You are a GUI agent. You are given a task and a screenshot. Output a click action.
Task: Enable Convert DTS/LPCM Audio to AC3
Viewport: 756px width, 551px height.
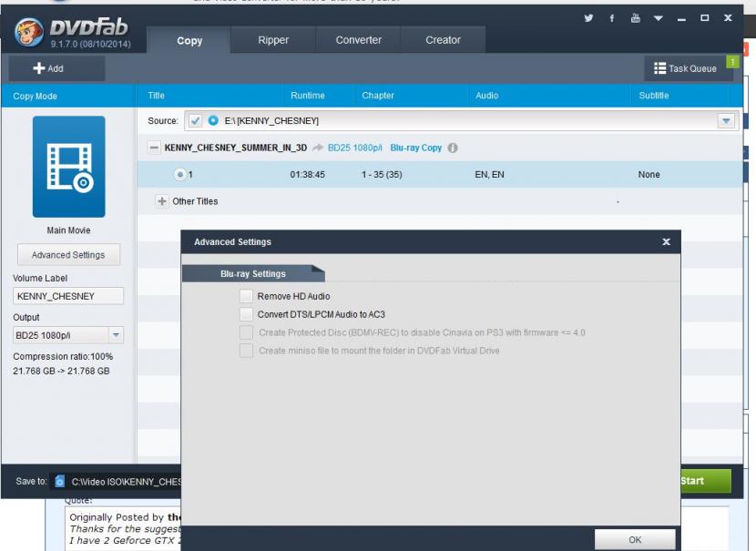(246, 314)
